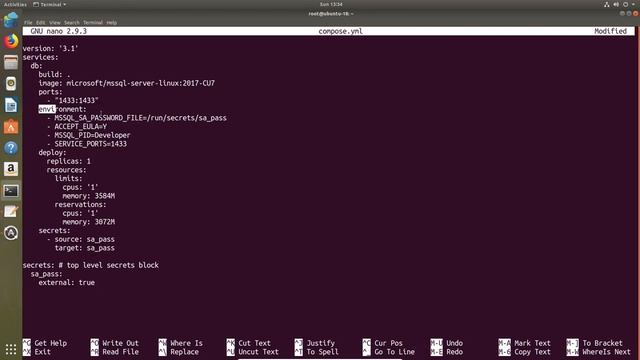Screen dimensions: 640x360
Task: Open the Terminal menu in menu bar
Action: coord(93,22)
